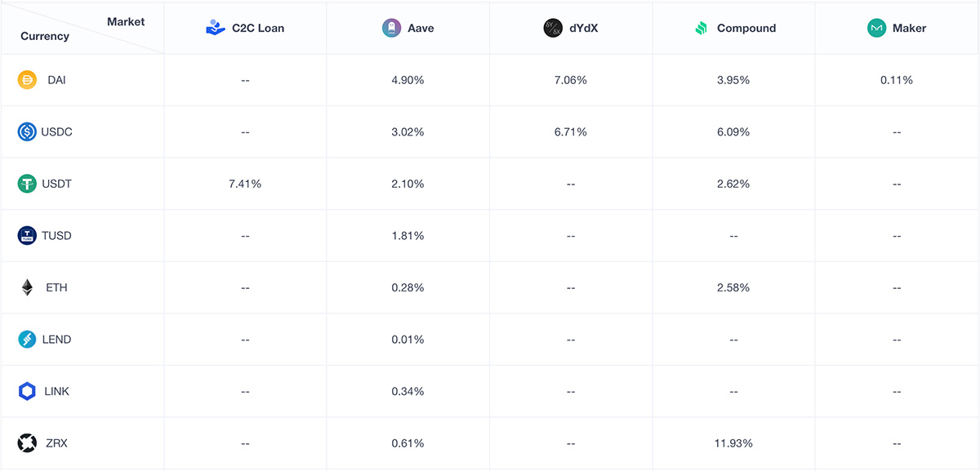Click the Maker logo icon

(x=877, y=28)
